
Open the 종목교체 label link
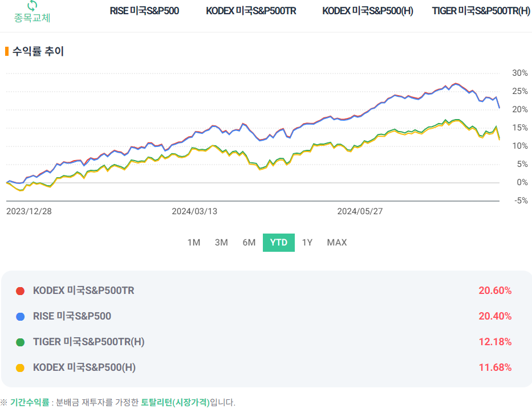(33, 18)
